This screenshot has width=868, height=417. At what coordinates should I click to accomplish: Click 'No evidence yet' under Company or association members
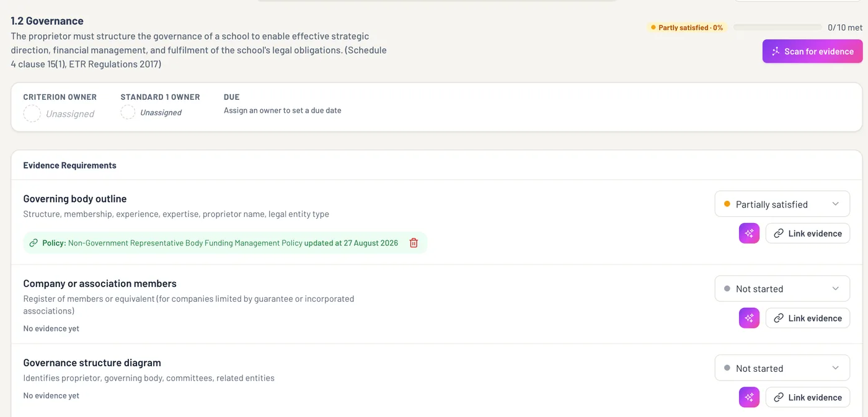click(x=51, y=328)
